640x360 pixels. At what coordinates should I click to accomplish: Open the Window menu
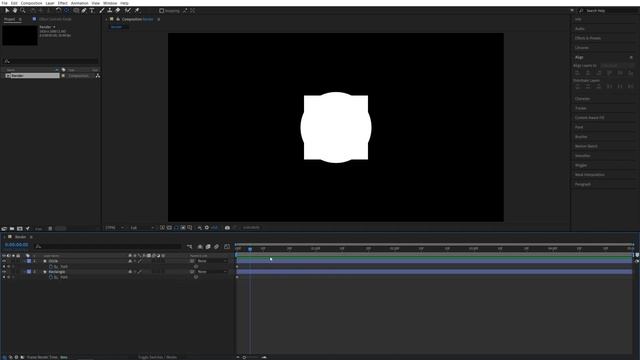tap(110, 3)
